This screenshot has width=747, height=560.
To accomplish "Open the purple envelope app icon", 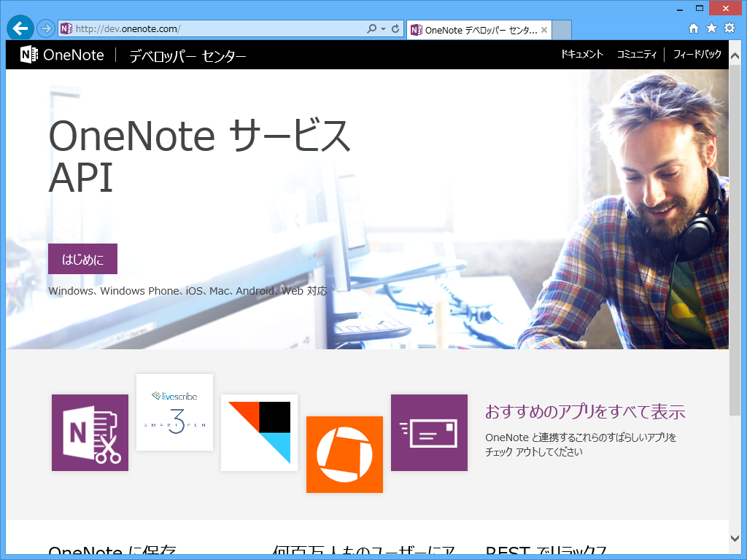I will (429, 432).
